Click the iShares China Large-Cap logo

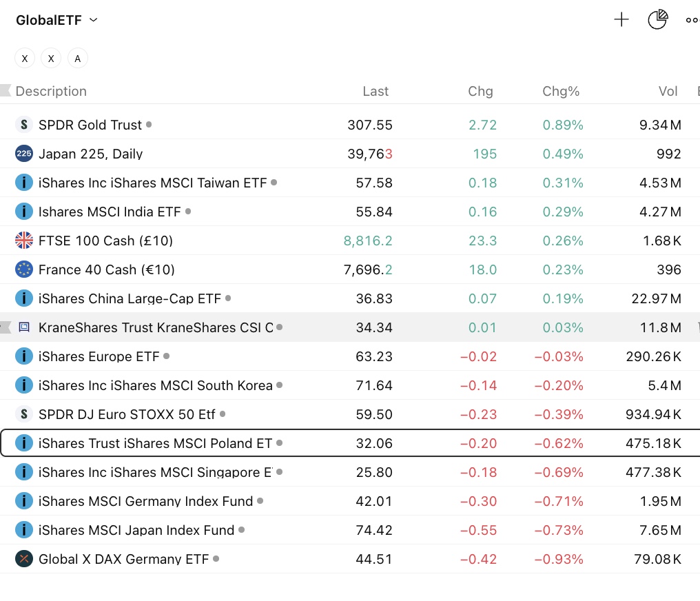tap(24, 298)
